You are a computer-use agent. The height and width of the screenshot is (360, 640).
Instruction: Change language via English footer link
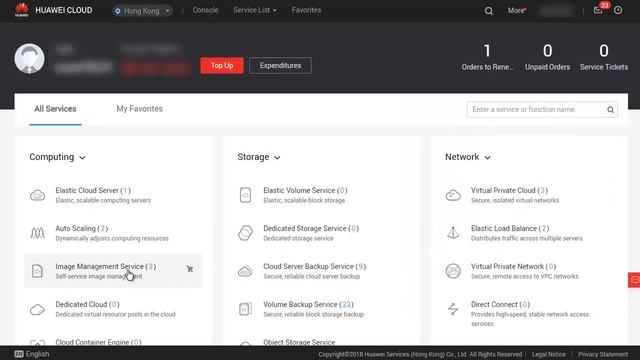pos(38,354)
